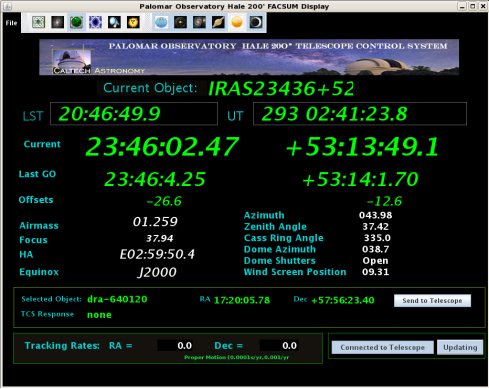Select the Saturn planet toolbar icon
The height and width of the screenshot is (389, 489).
[x=218, y=22]
